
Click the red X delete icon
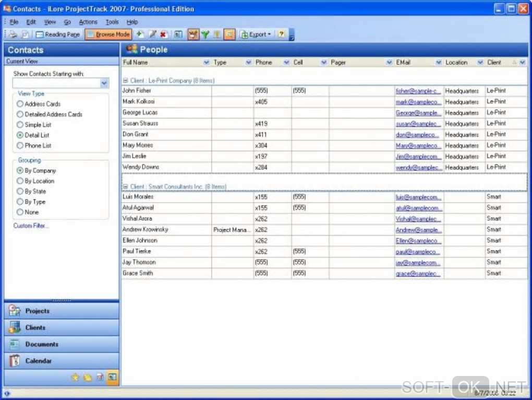(164, 34)
